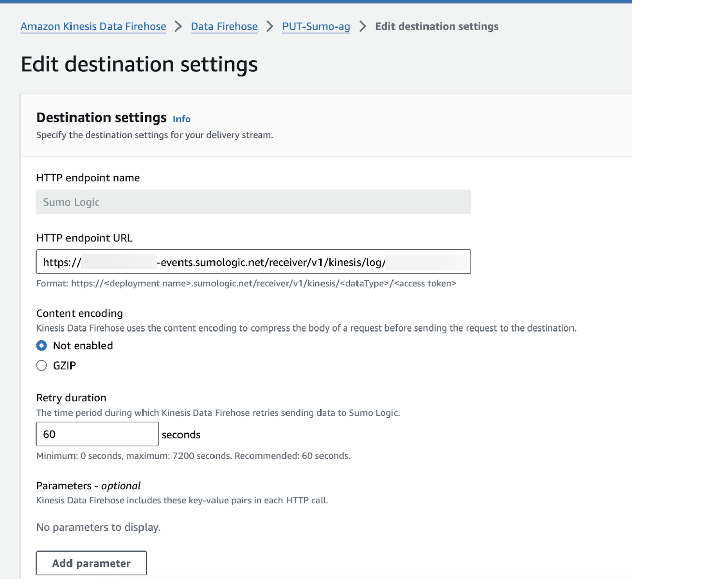Select the Edit destination settings breadcrumb entry
Image resolution: width=714 pixels, height=588 pixels.
pyautogui.click(x=437, y=26)
